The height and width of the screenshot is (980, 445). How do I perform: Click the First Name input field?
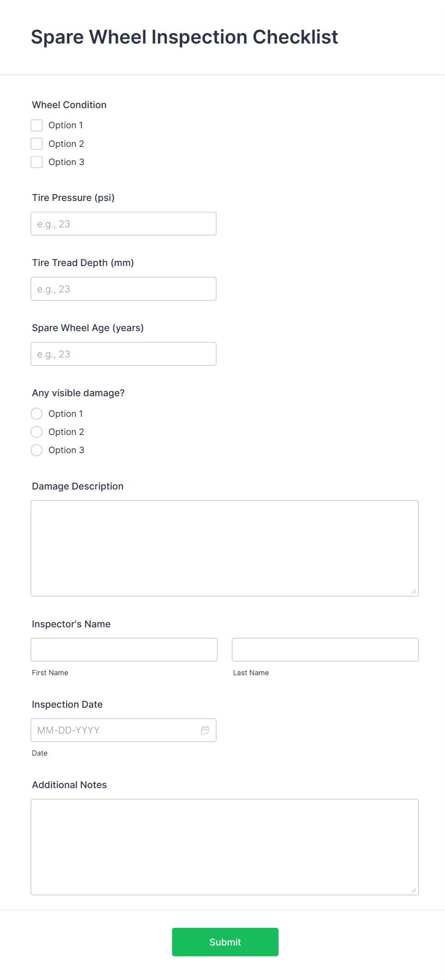124,649
